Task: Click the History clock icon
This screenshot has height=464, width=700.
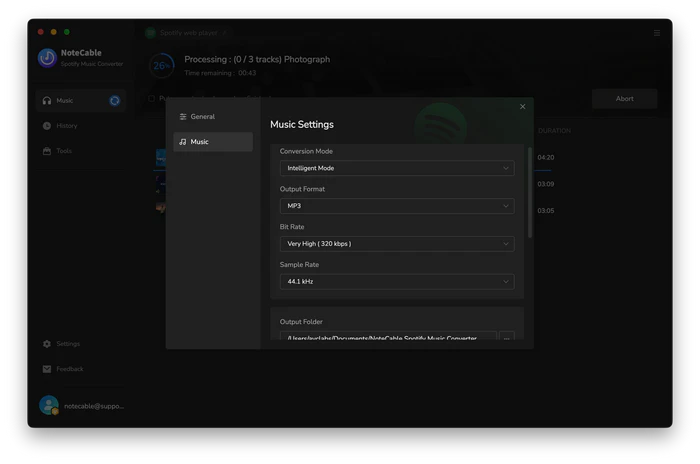Action: pyautogui.click(x=47, y=126)
